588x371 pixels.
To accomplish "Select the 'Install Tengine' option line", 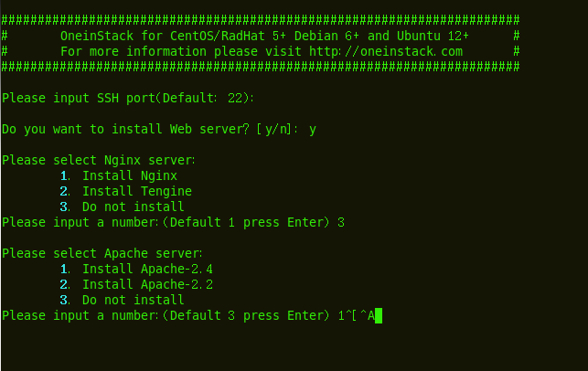I will pos(136,191).
